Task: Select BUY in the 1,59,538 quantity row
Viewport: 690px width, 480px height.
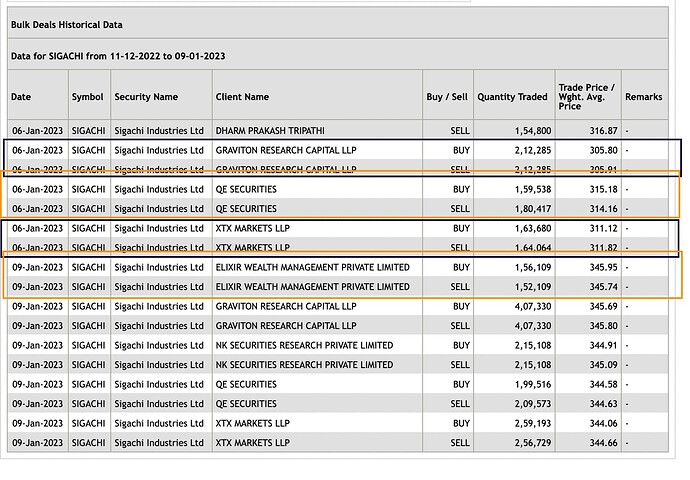Action: pos(461,189)
